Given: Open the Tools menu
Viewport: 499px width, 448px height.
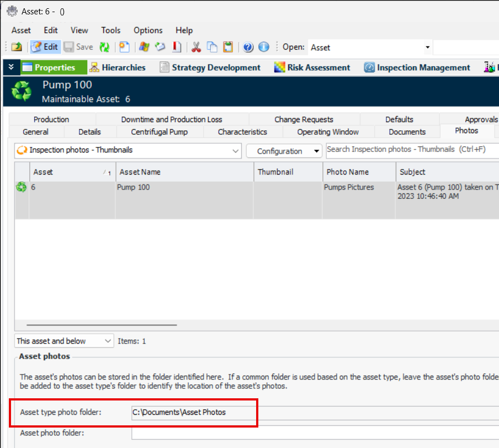Looking at the screenshot, I should (x=110, y=30).
